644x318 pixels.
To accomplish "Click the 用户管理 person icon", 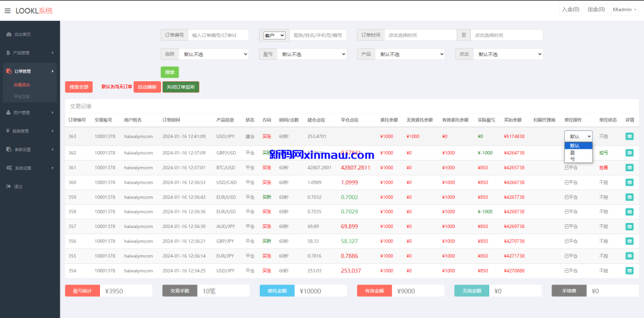I will coord(9,112).
